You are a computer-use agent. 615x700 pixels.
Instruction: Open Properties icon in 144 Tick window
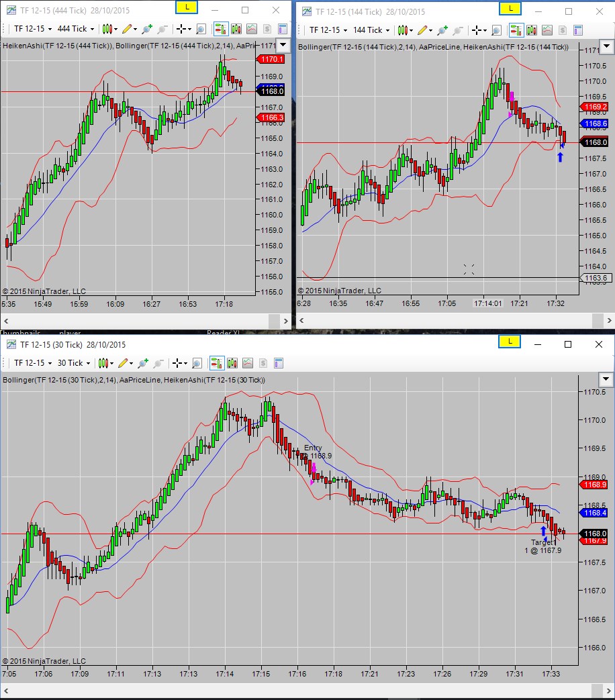pos(578,30)
